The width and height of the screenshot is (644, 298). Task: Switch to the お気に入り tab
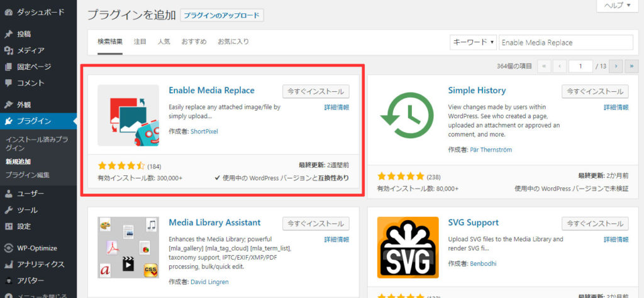[233, 41]
